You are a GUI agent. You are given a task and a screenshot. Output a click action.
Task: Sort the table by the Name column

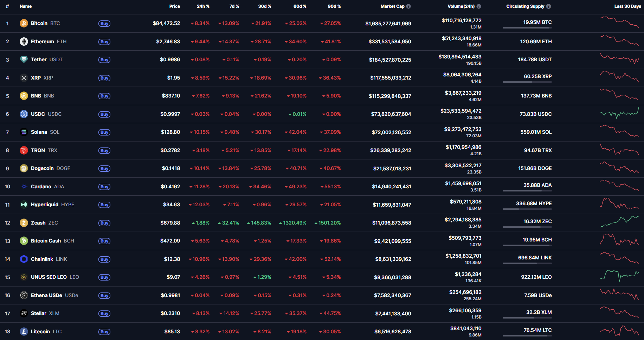(x=26, y=6)
